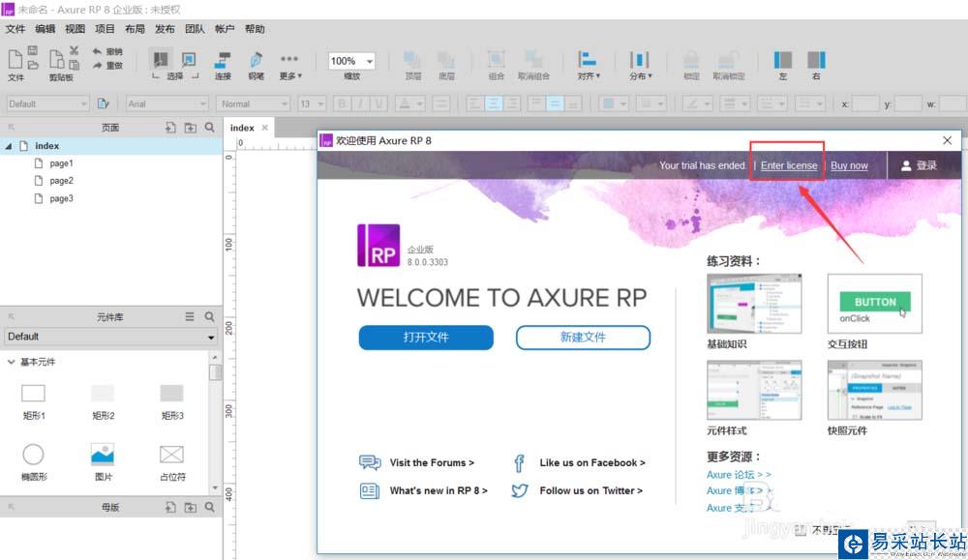
Task: Add a folder in 页面 panel
Action: (190, 128)
